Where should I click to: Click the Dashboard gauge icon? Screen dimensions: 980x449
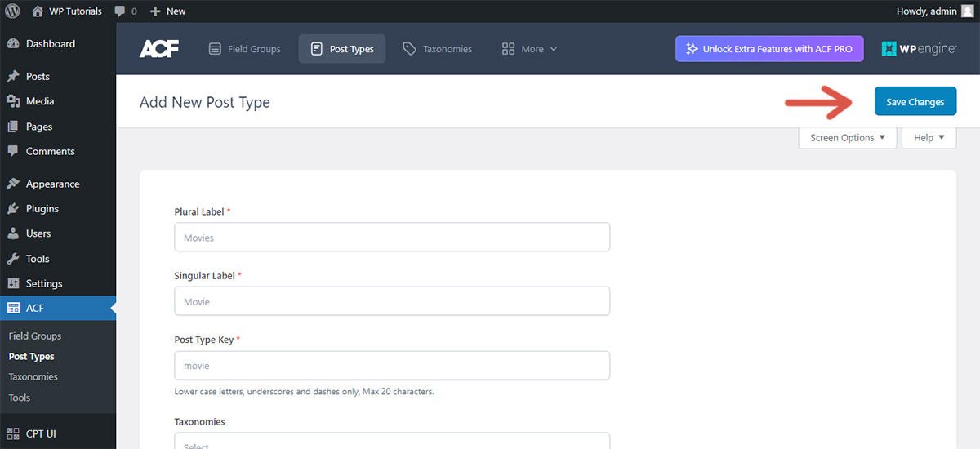point(13,44)
